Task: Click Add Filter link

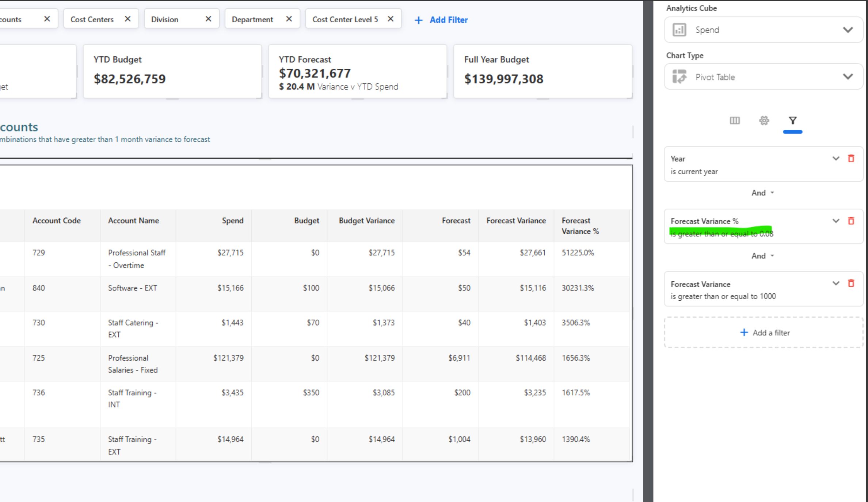Action: [442, 20]
